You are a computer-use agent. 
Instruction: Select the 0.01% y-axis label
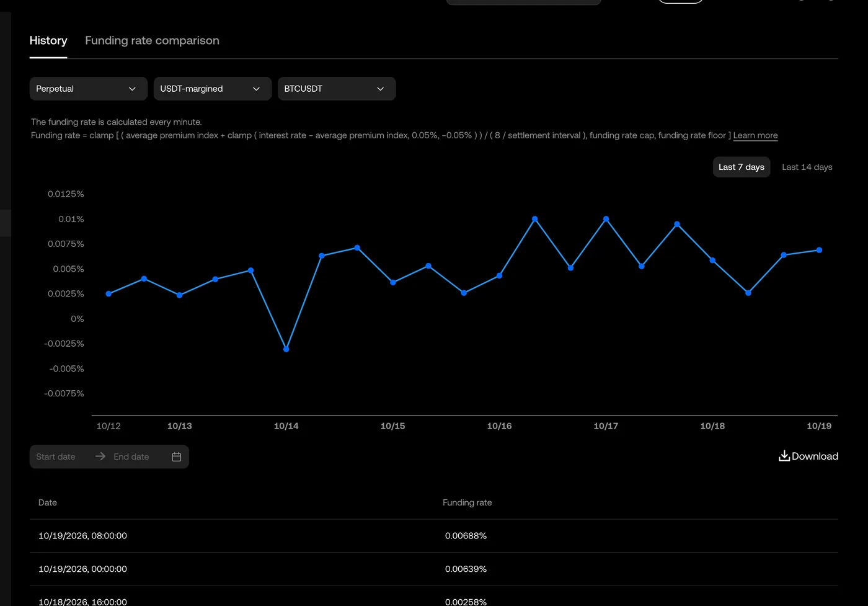tap(71, 219)
